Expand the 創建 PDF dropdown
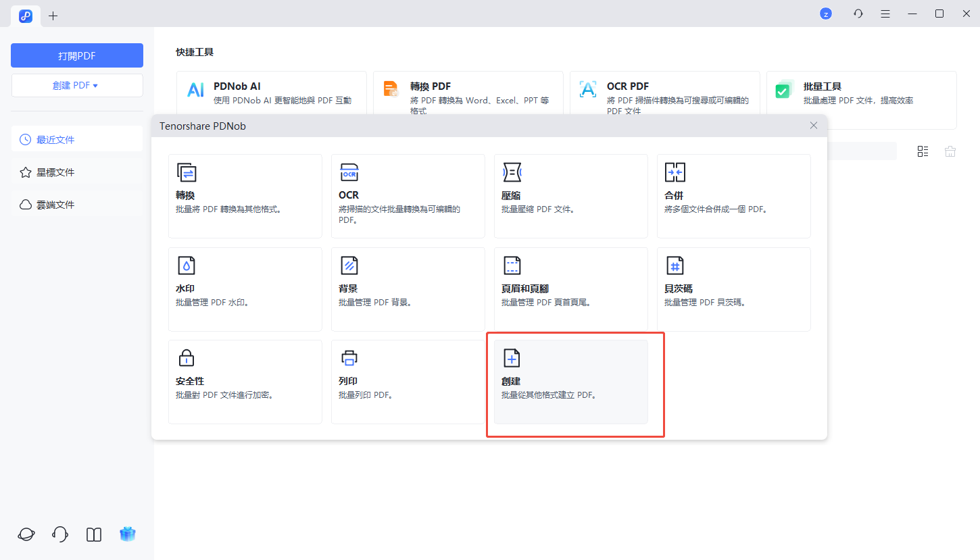Image resolution: width=980 pixels, height=560 pixels. (x=77, y=86)
